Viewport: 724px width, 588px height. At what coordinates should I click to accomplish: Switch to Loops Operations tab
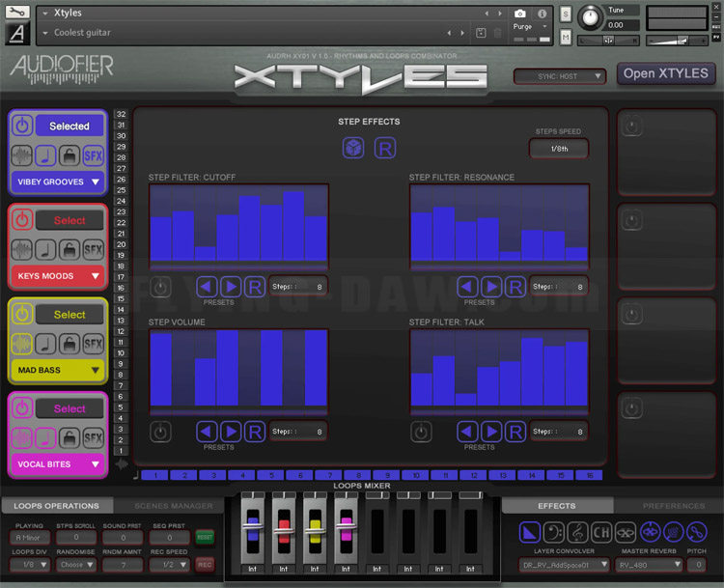[x=57, y=506]
